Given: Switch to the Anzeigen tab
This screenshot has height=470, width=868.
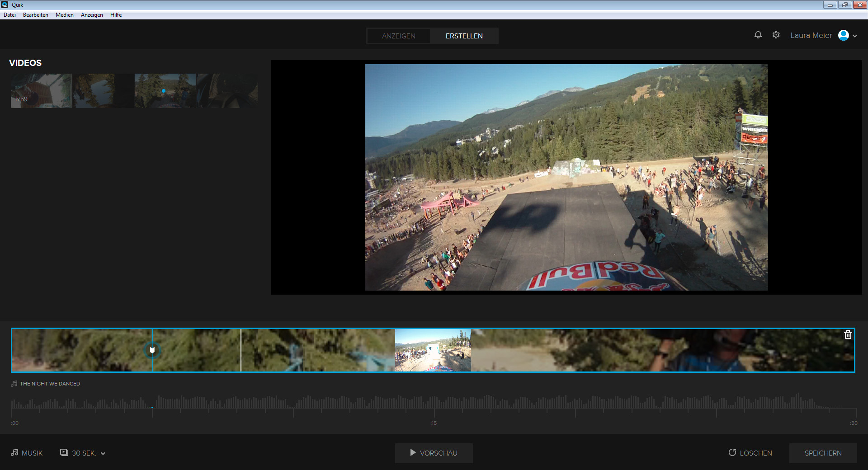Looking at the screenshot, I should (x=398, y=36).
